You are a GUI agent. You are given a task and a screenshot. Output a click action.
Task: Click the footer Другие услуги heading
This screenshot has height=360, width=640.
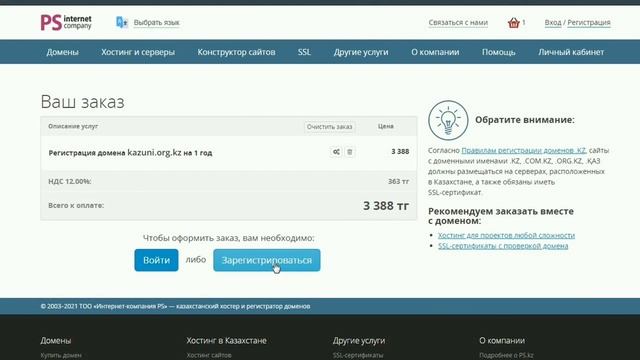(359, 340)
